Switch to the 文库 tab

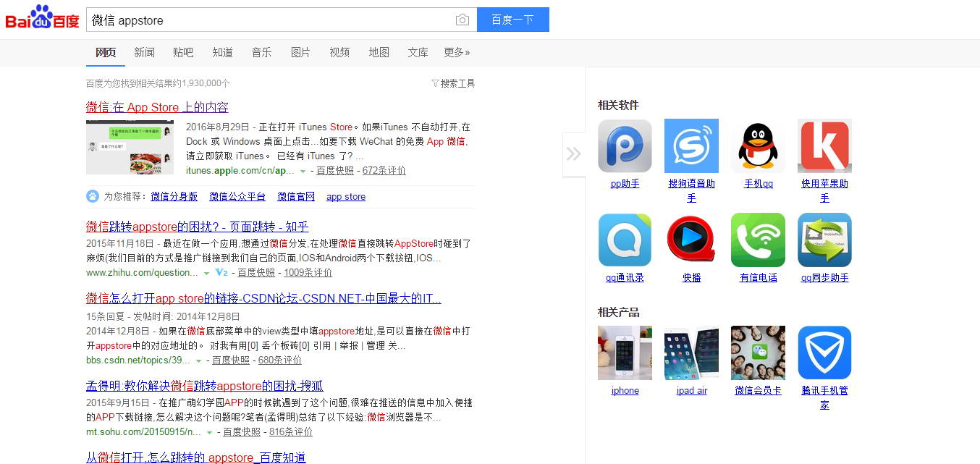coord(418,52)
